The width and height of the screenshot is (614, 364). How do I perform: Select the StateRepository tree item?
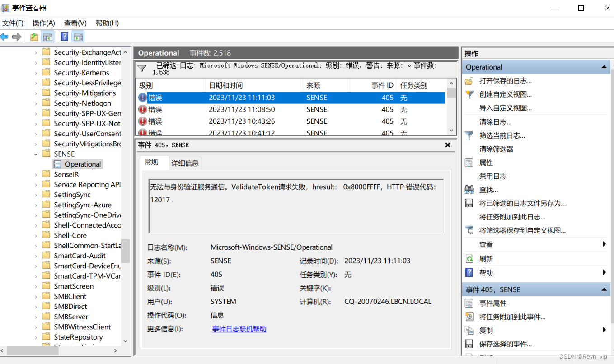78,337
